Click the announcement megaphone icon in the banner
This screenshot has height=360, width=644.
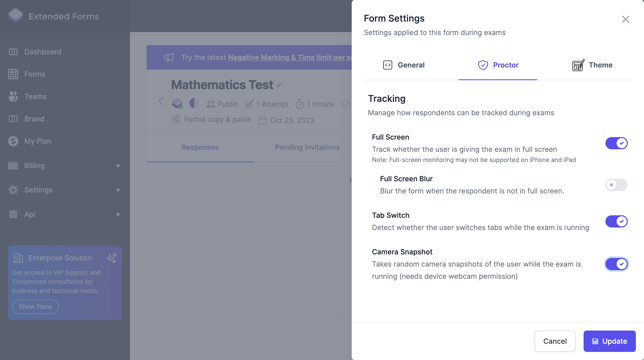pyautogui.click(x=169, y=57)
